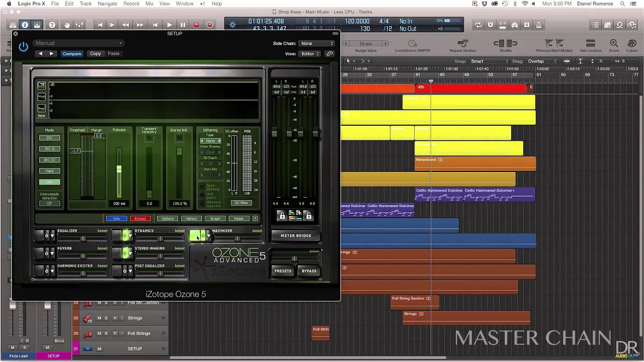Toggle Dynamics module power button
This screenshot has width=644, height=362.
[x=125, y=235]
